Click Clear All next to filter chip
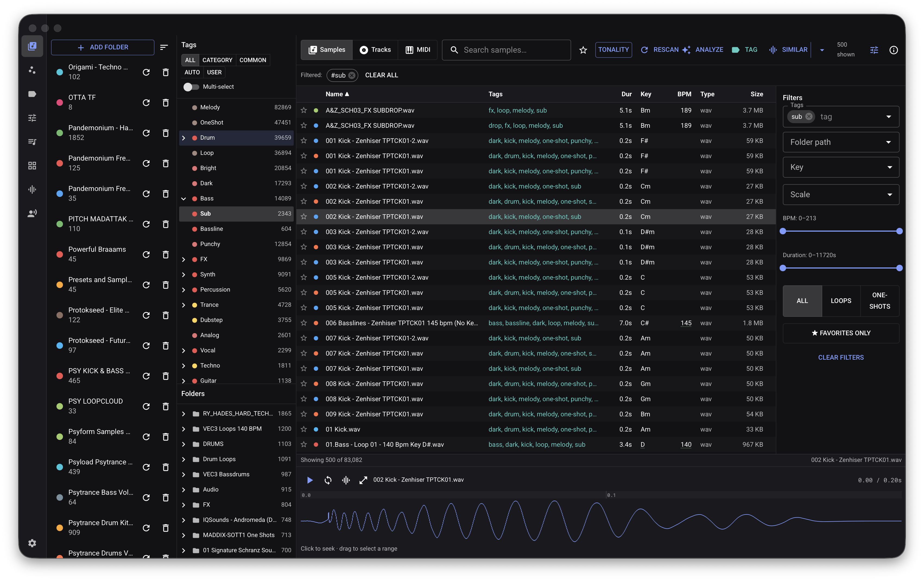Viewport: 924px width, 581px height. pyautogui.click(x=381, y=75)
